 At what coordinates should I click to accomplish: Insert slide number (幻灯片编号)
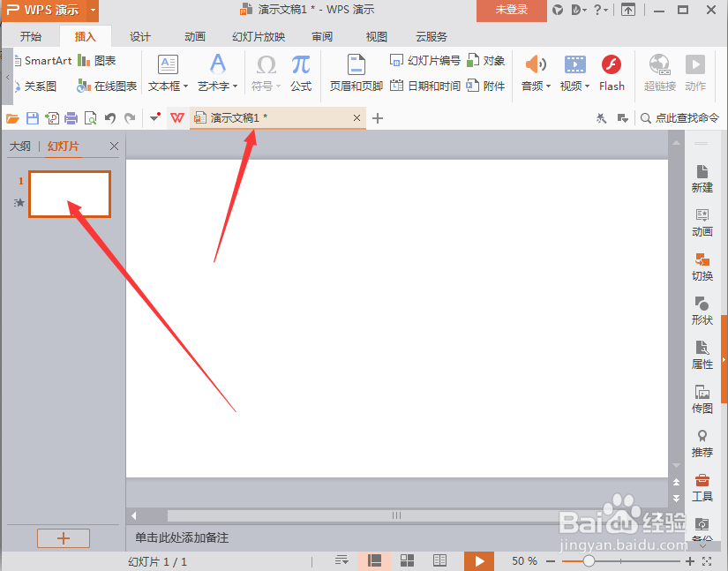[x=424, y=61]
